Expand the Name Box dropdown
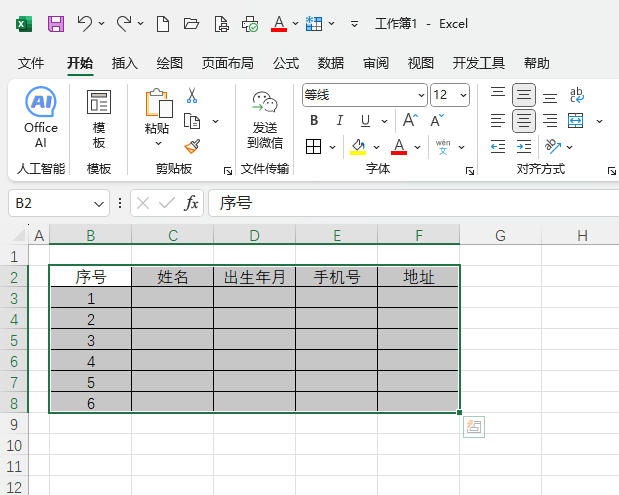This screenshot has height=495, width=619. 99,204
